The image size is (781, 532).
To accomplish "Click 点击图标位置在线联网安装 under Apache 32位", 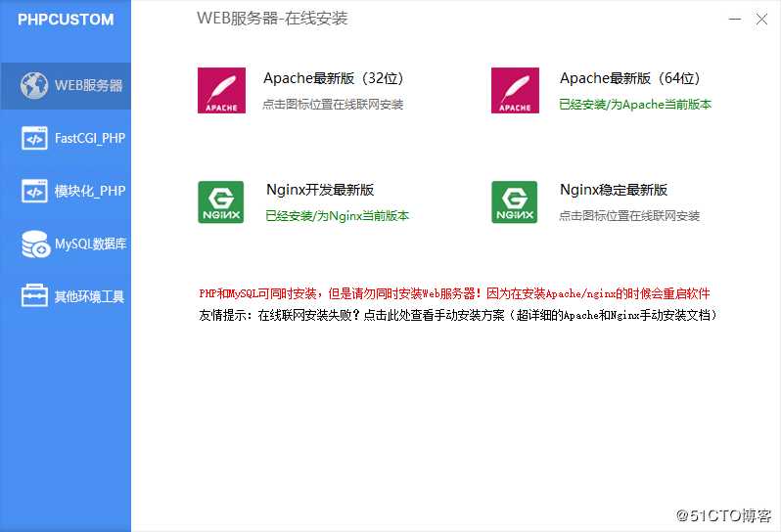I will (333, 105).
